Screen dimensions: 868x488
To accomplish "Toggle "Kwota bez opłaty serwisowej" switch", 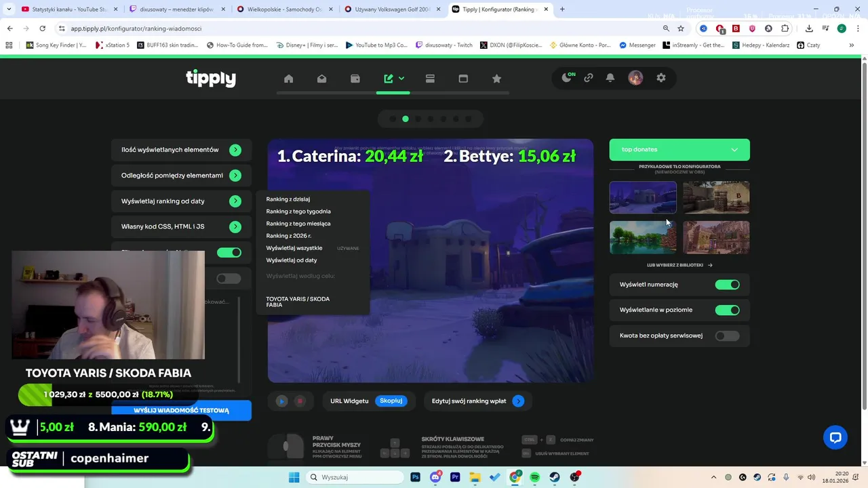I will point(728,335).
